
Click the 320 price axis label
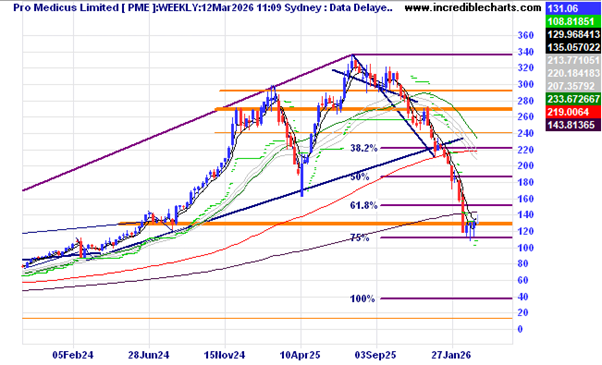tap(526, 68)
